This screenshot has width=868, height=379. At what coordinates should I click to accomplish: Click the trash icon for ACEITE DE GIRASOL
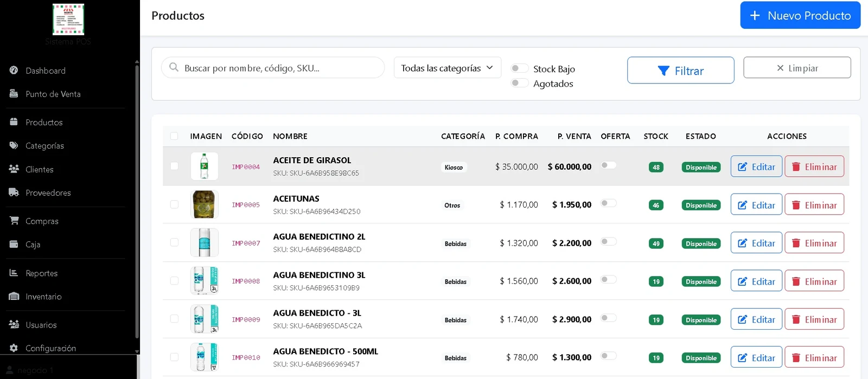(796, 166)
